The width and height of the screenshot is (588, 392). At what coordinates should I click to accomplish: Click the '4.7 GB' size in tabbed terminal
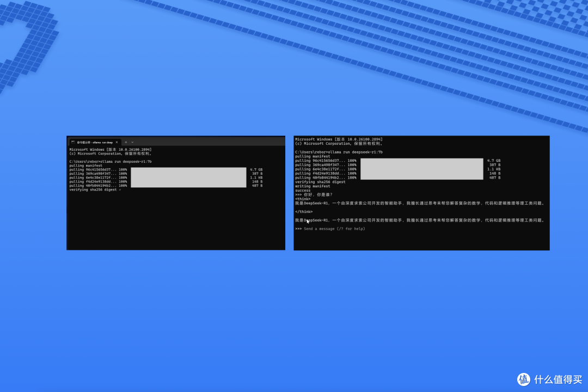pos(256,169)
